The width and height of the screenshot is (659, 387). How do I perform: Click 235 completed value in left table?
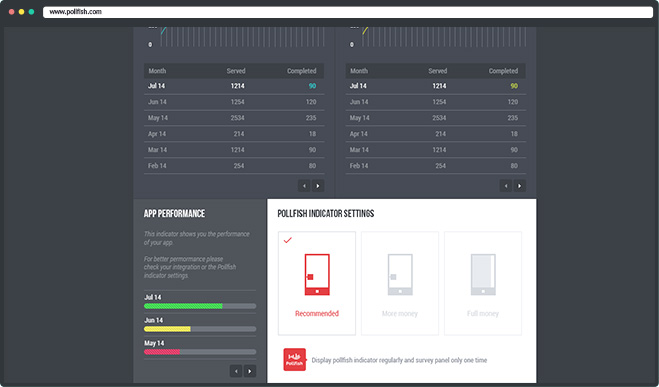(311, 118)
